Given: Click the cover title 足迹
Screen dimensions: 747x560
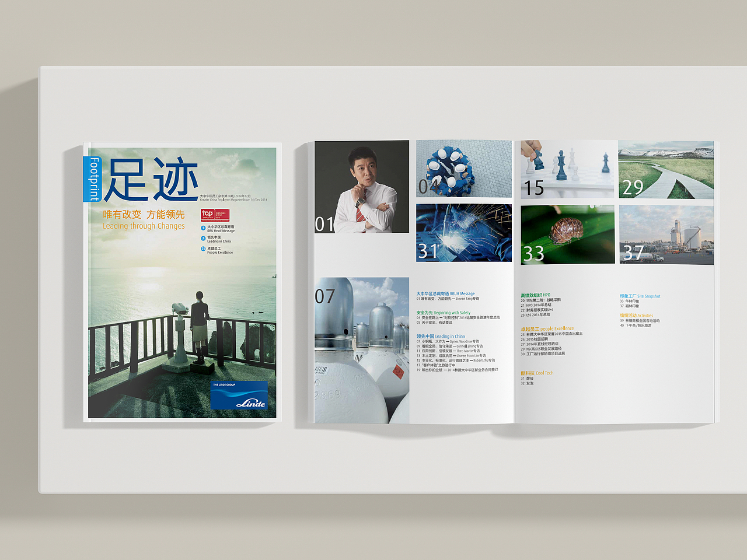Looking at the screenshot, I should pyautogui.click(x=151, y=179).
